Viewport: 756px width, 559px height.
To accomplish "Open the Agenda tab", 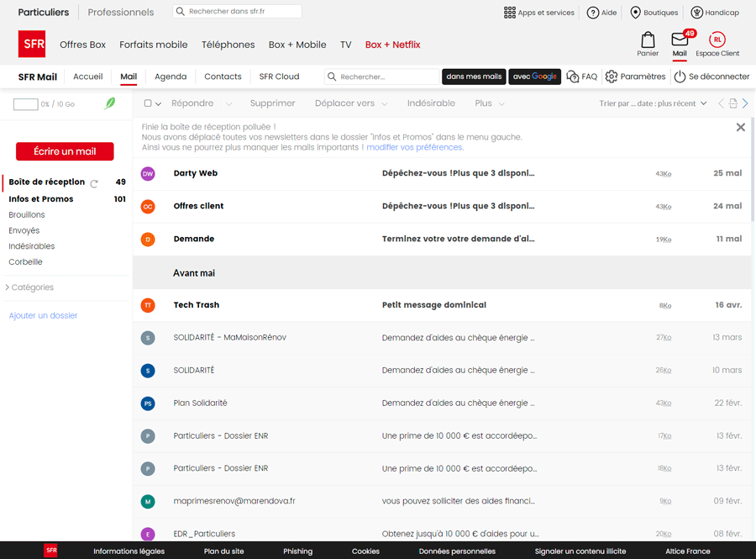I will 171,76.
